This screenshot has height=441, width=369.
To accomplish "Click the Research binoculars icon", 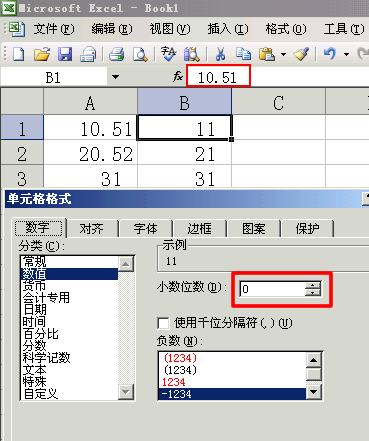I will tap(192, 54).
